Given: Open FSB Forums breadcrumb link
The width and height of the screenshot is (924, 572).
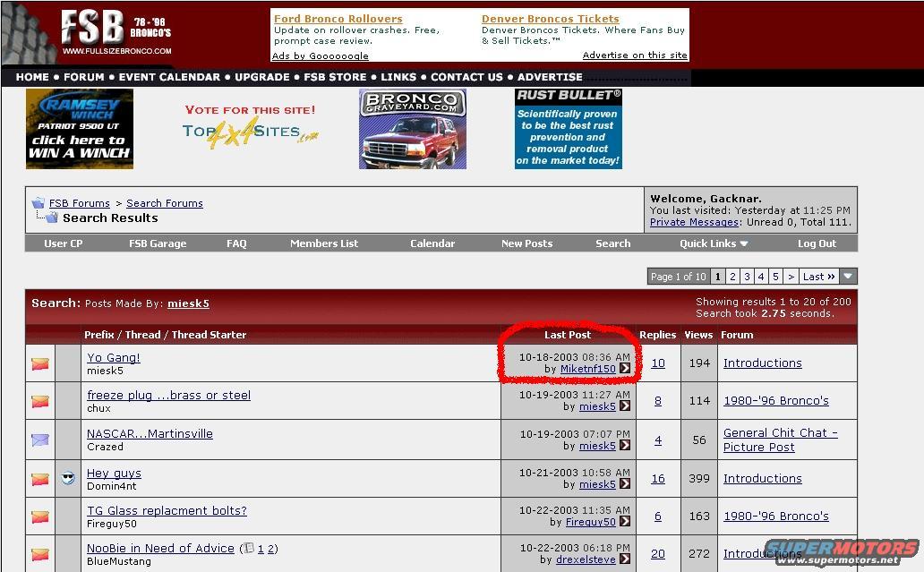Looking at the screenshot, I should [80, 203].
